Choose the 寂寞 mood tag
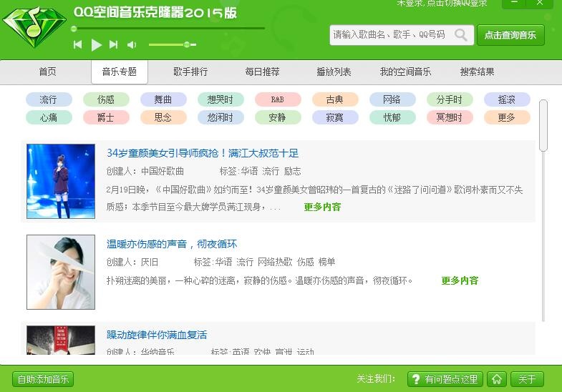 [335, 117]
